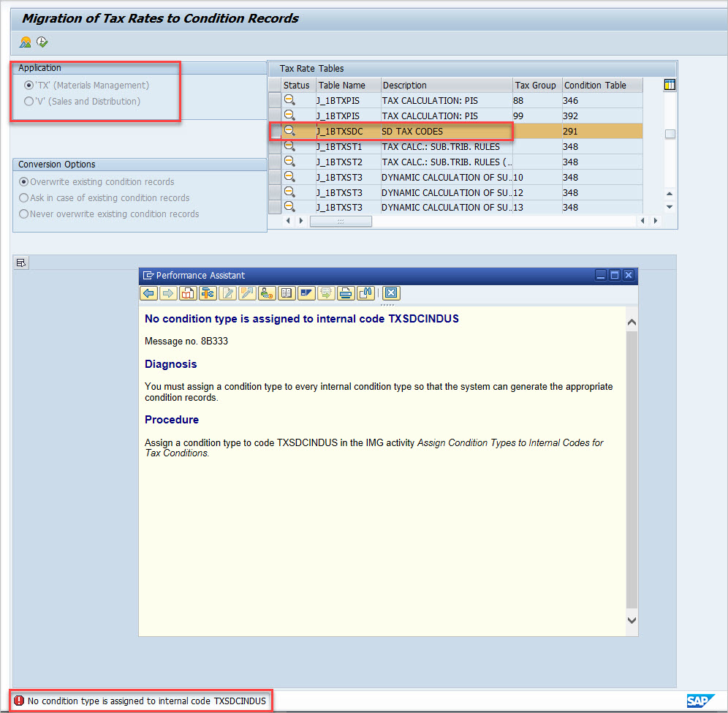This screenshot has width=728, height=713.
Task: Click left-pointing arrow at table bottom right
Action: pos(642,221)
